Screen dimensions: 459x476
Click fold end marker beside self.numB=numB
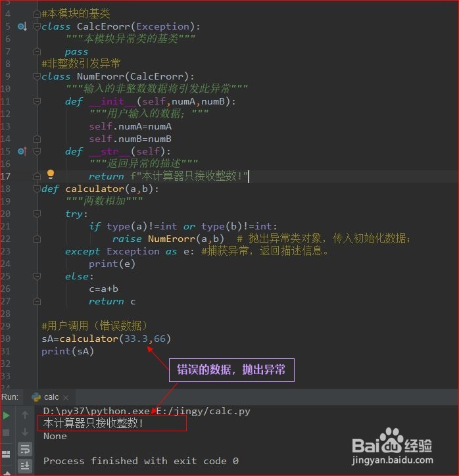coord(37,139)
